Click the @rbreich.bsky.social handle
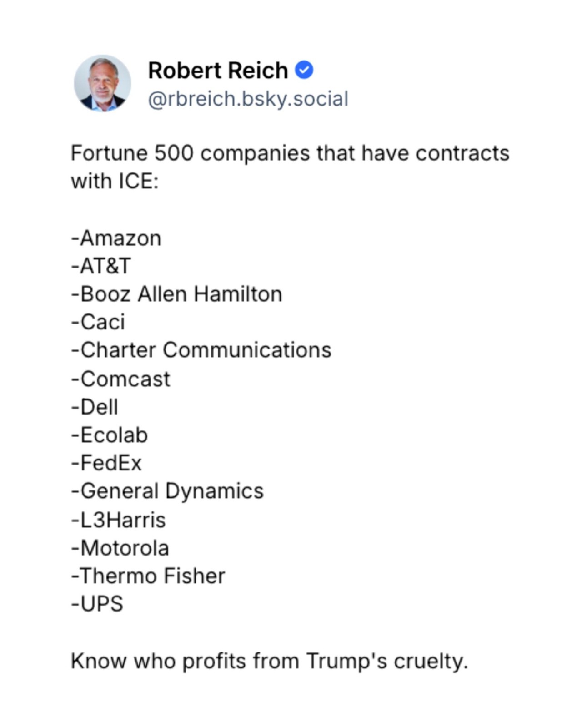Viewport: 582px width, 728px height. [x=248, y=99]
